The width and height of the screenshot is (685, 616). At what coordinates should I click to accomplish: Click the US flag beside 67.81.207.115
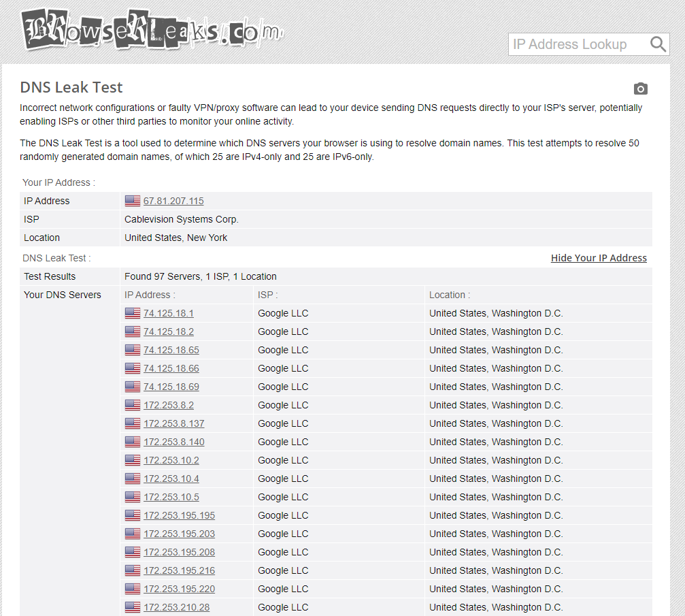point(133,201)
